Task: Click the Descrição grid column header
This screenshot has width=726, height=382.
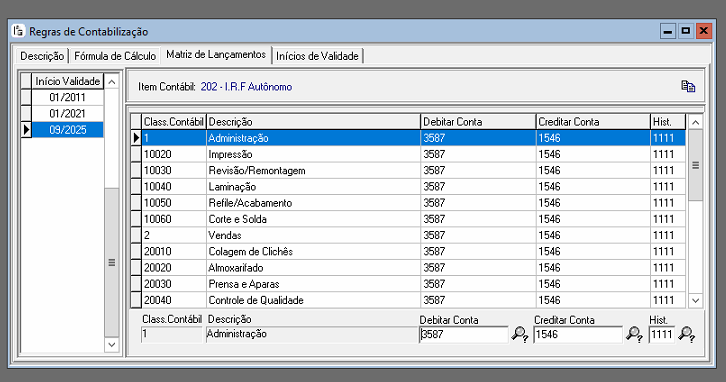Action: click(313, 122)
